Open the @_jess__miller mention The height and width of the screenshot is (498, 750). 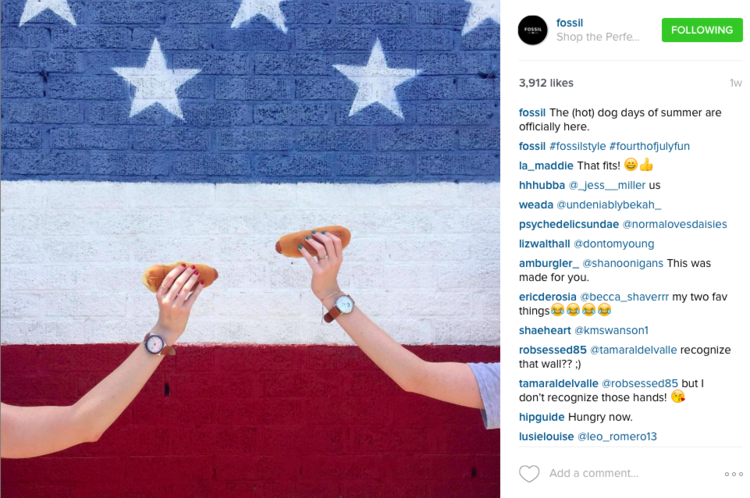coord(607,186)
